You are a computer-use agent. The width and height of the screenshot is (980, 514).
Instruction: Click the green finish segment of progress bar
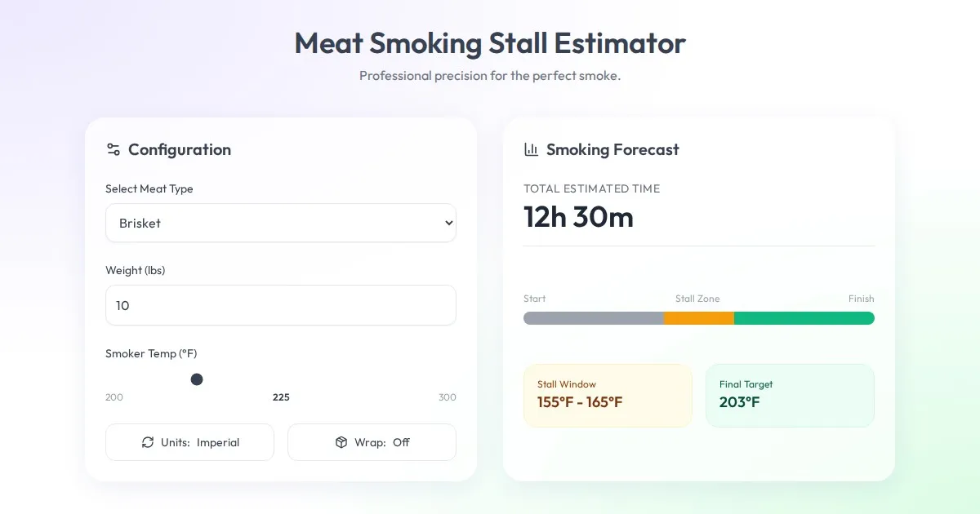804,318
